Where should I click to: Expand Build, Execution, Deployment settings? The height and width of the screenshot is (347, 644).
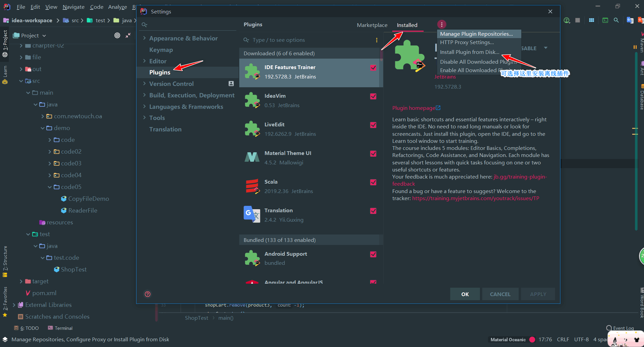pos(144,95)
